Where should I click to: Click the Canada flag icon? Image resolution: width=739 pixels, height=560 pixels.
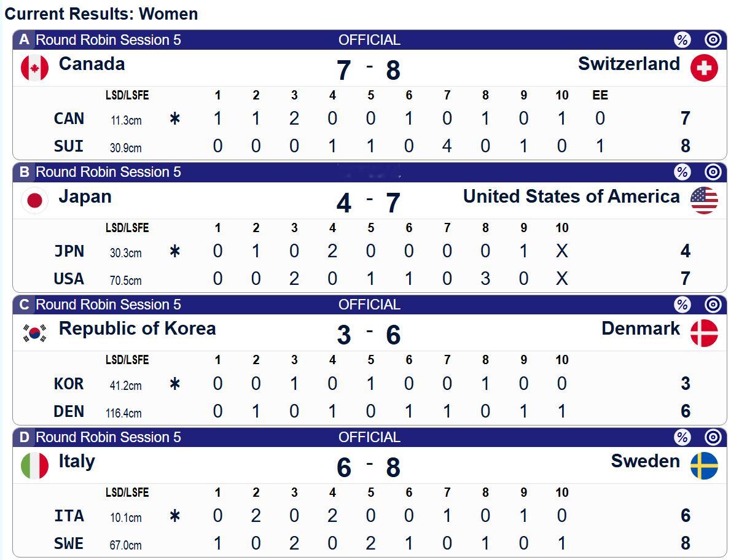[34, 68]
